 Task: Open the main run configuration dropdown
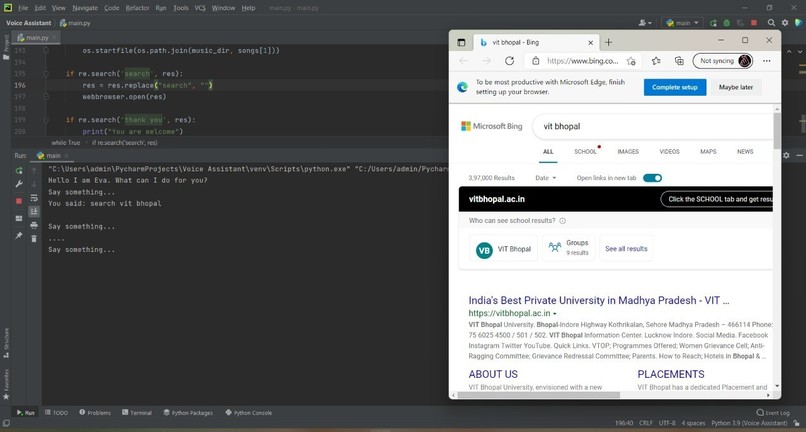coord(682,23)
